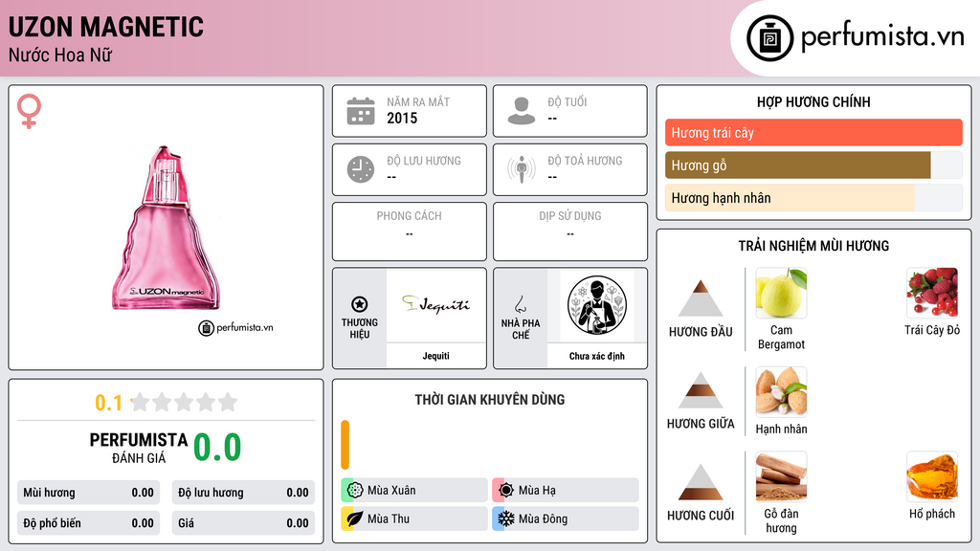Click the Mùa Thu leaf icon

(354, 518)
